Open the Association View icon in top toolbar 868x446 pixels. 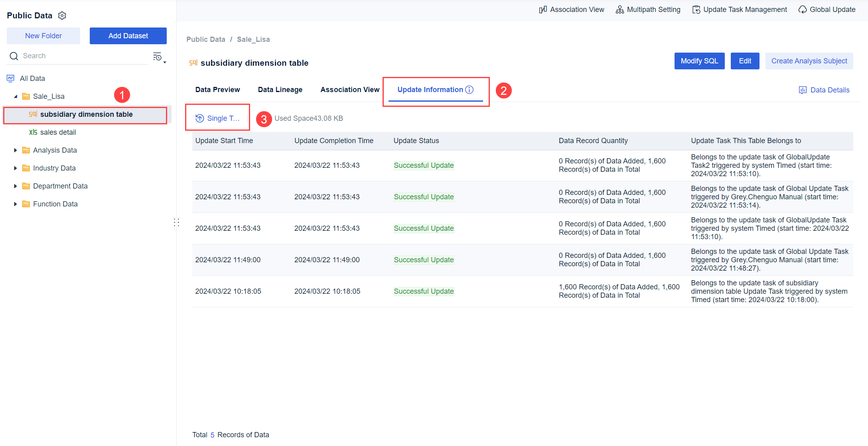pyautogui.click(x=542, y=9)
